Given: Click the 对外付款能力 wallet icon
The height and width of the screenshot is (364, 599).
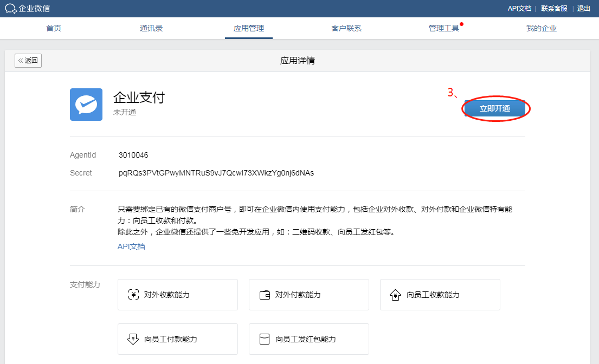Looking at the screenshot, I should [265, 295].
